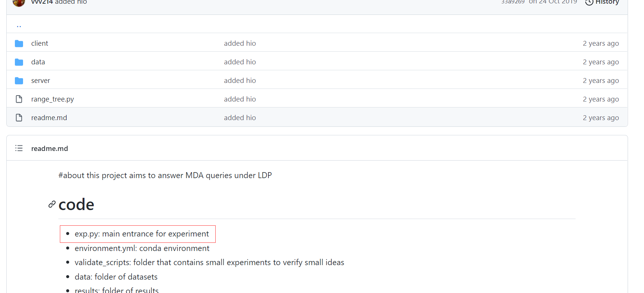The height and width of the screenshot is (293, 644).
Task: Click the data folder icon
Action: click(x=19, y=62)
